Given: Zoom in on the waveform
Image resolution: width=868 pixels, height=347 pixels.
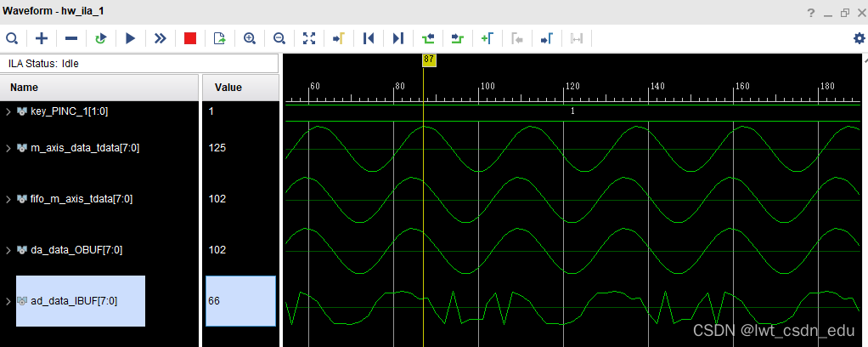Looking at the screenshot, I should pos(250,38).
